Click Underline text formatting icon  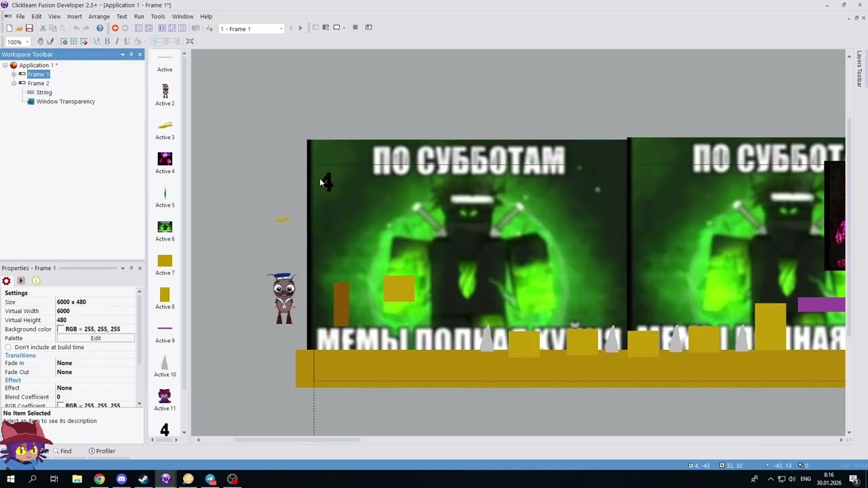tap(126, 41)
